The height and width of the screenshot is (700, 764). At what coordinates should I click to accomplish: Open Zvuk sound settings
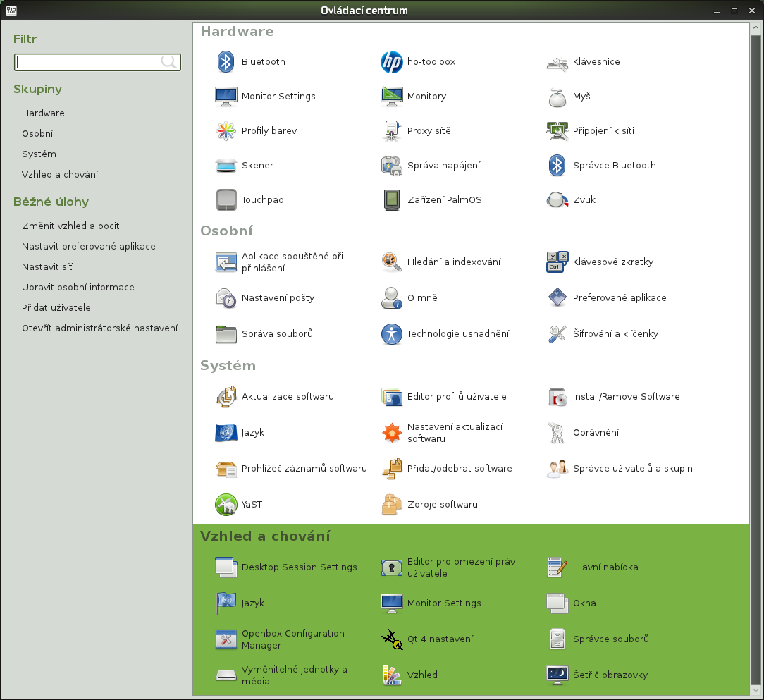tap(557, 200)
